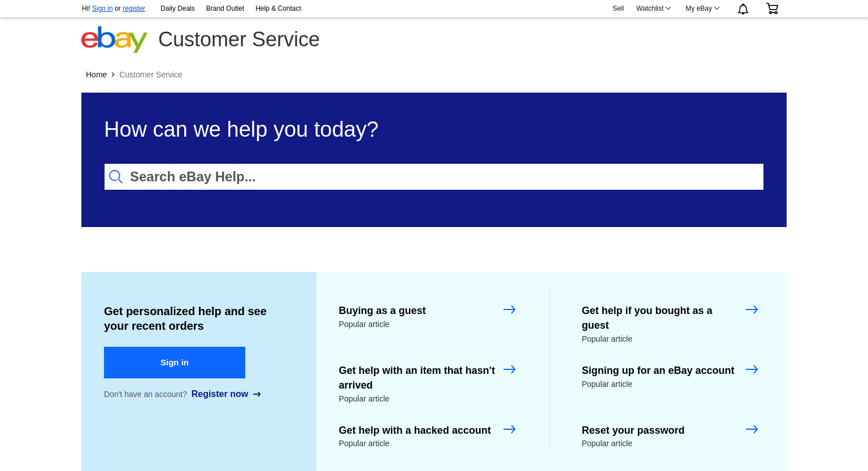Open Signing up for an eBay account
The width and height of the screenshot is (868, 471).
[658, 370]
